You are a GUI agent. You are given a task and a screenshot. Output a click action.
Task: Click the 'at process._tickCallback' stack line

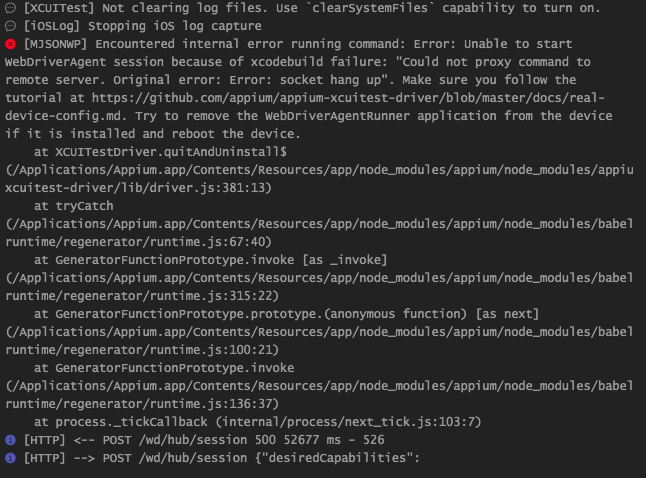257,422
